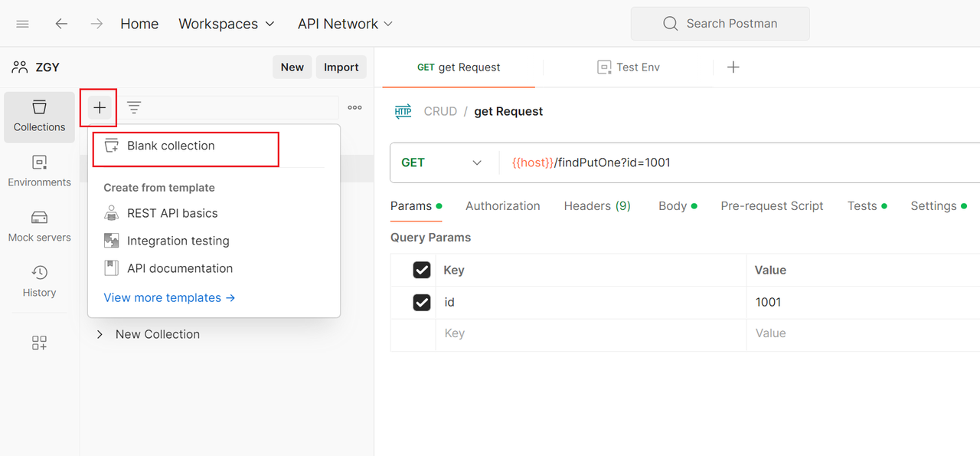Image resolution: width=980 pixels, height=456 pixels.
Task: Open the Headers (9) tab
Action: click(597, 206)
